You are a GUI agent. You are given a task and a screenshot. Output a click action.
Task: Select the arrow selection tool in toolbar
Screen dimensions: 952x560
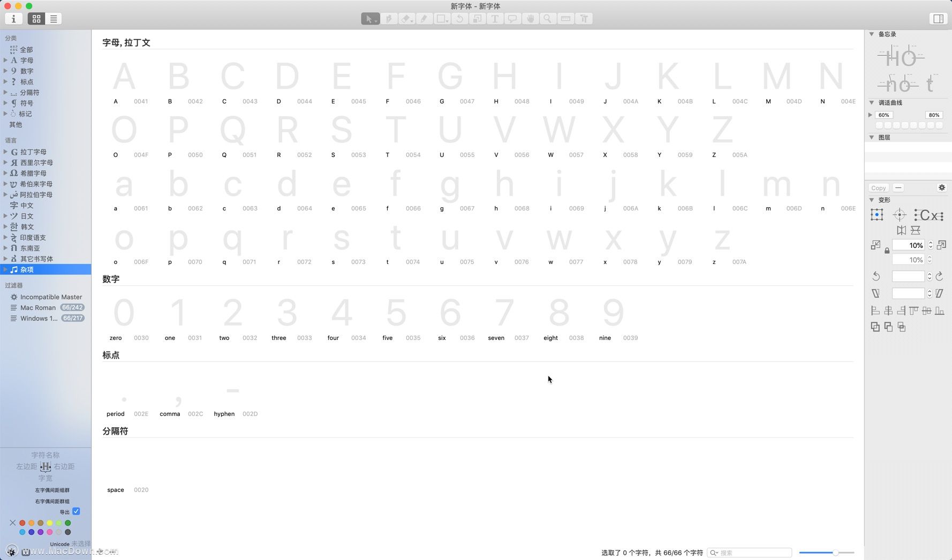pyautogui.click(x=370, y=19)
